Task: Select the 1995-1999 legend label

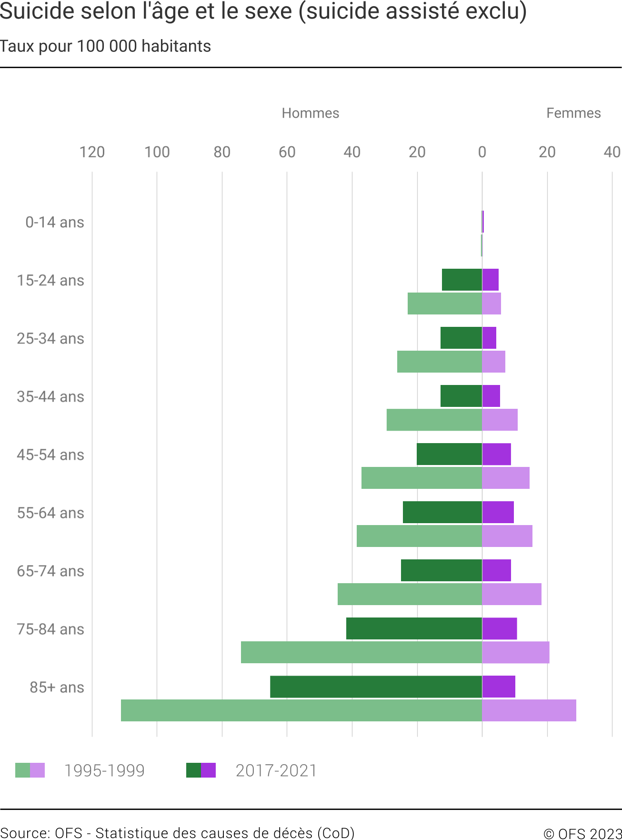Action: [104, 770]
